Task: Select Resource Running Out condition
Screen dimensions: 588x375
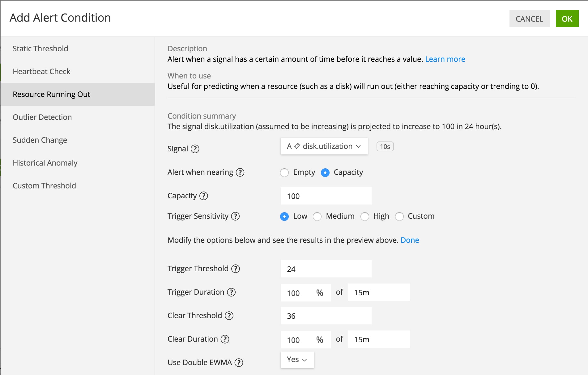Action: 78,94
